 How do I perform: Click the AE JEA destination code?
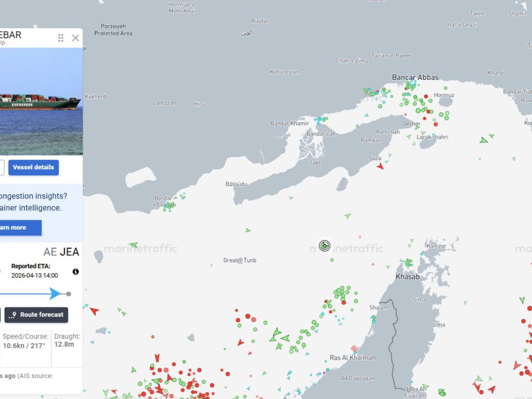pos(61,252)
